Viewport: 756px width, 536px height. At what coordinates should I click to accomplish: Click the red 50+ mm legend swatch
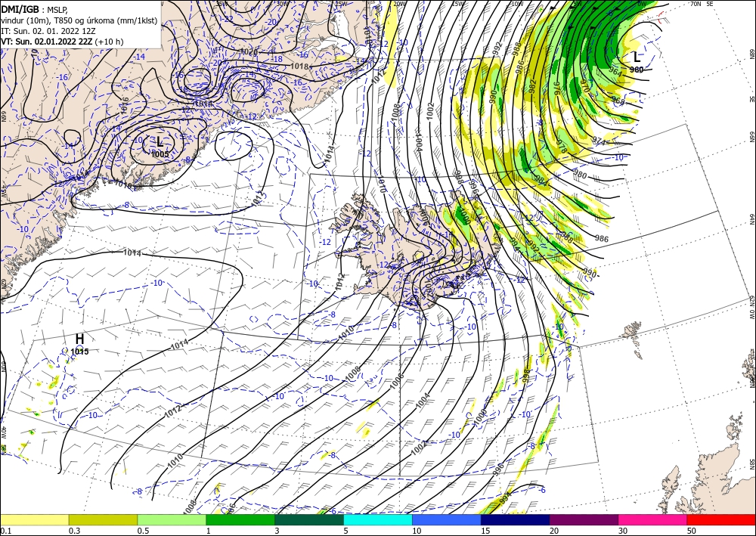(x=721, y=519)
